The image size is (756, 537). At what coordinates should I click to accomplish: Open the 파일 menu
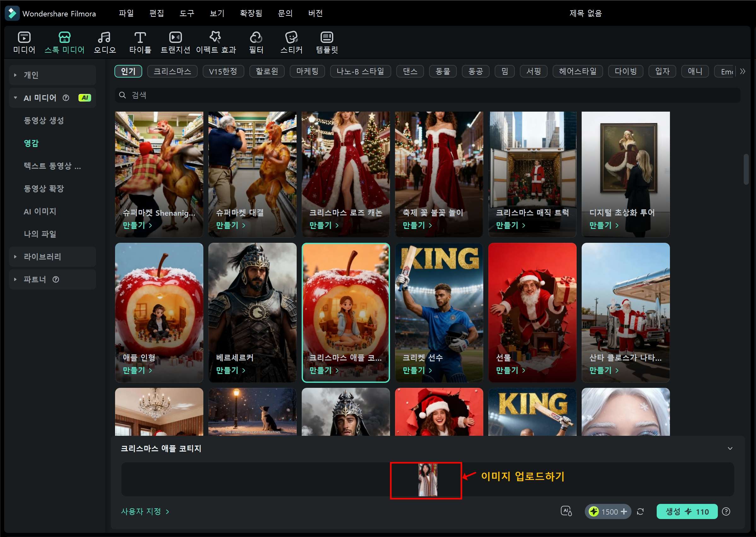pos(126,13)
